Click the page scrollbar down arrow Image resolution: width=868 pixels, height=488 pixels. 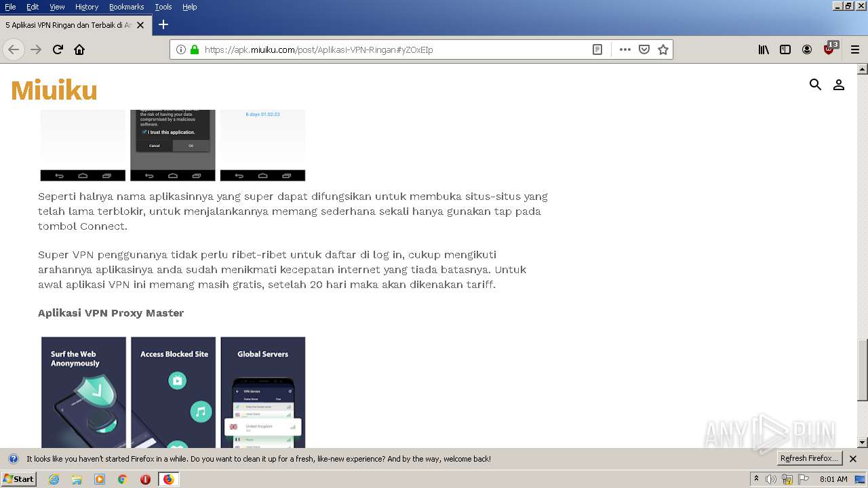(863, 443)
